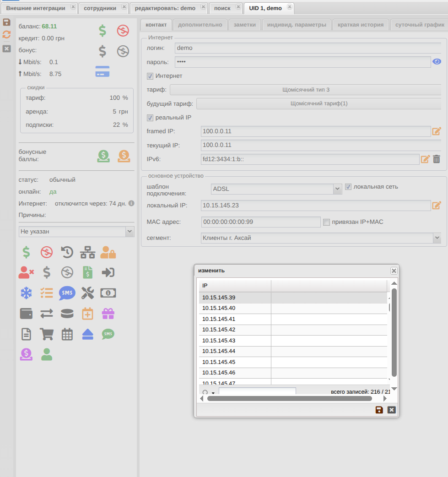
Task: Click the network topology icon
Action: (x=87, y=252)
